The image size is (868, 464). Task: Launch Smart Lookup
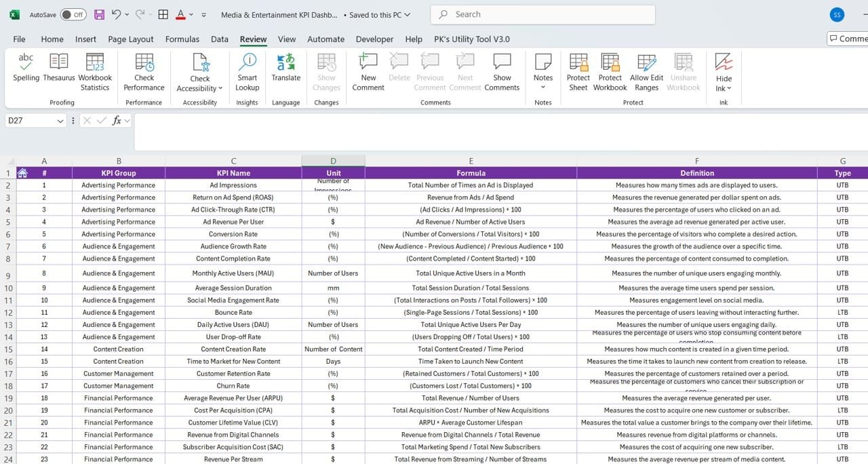247,72
